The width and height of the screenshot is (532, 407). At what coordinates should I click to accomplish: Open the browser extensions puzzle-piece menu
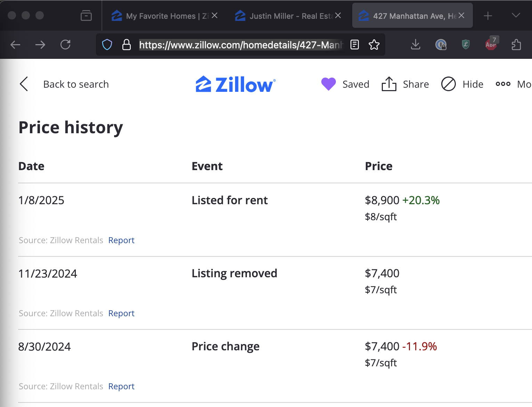pyautogui.click(x=516, y=45)
